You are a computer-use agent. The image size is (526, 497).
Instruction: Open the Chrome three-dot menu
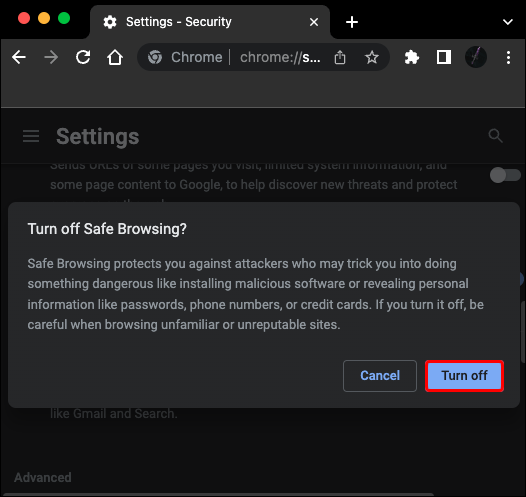tap(509, 57)
